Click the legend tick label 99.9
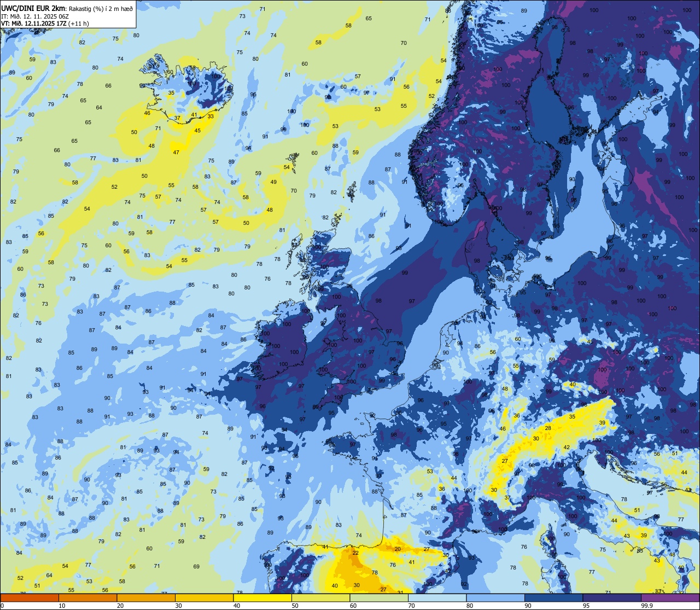The width and height of the screenshot is (700, 610). point(647,606)
